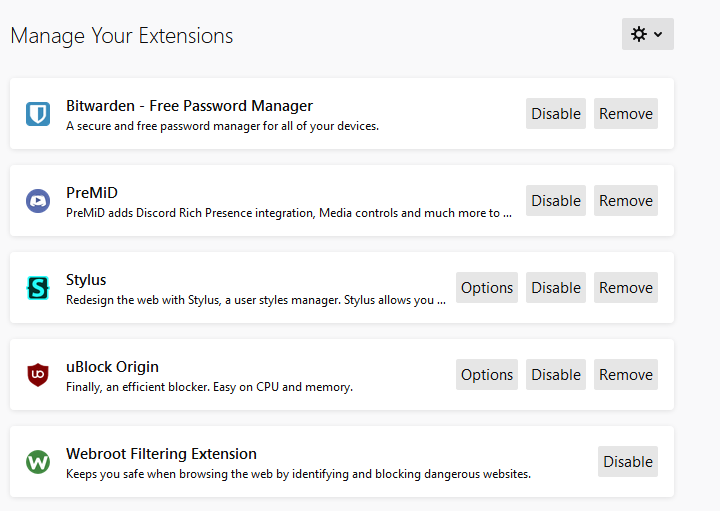Open Stylus options
The height and width of the screenshot is (511, 720).
pyautogui.click(x=487, y=287)
